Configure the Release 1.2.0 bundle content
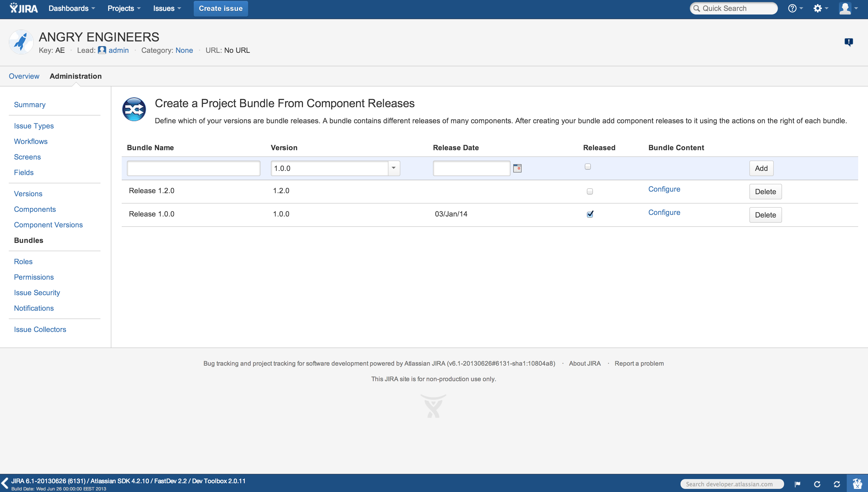This screenshot has width=868, height=492. pyautogui.click(x=664, y=189)
